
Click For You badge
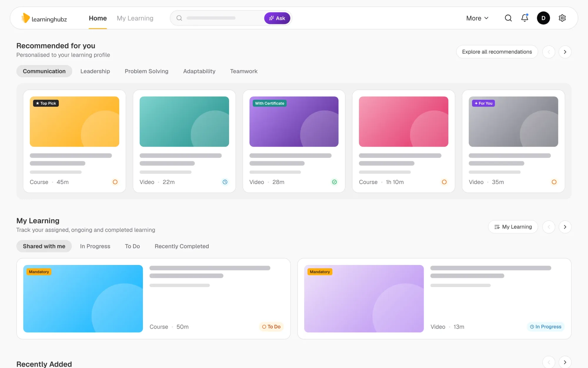(483, 103)
